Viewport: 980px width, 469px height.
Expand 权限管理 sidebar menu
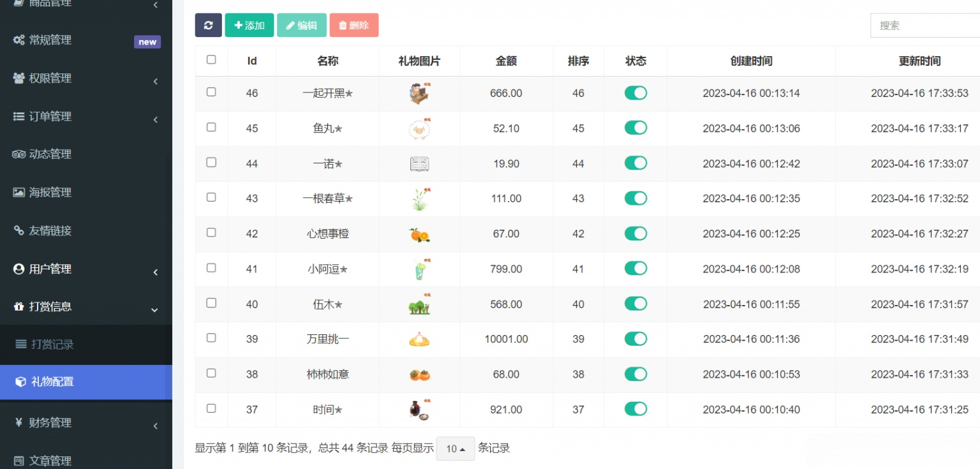coord(86,78)
